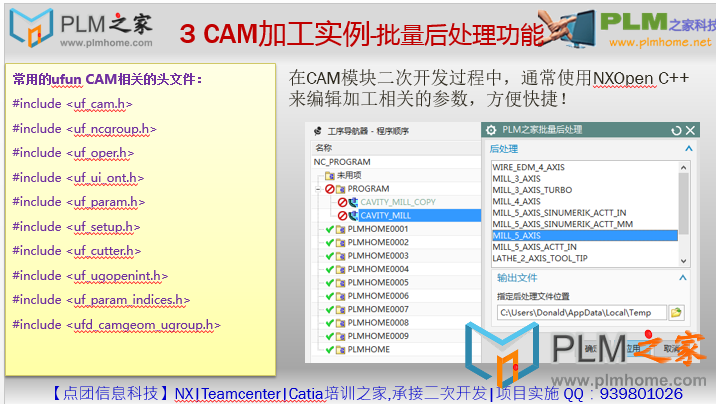
Task: Select the PROGRAM group node
Action: [x=368, y=189]
